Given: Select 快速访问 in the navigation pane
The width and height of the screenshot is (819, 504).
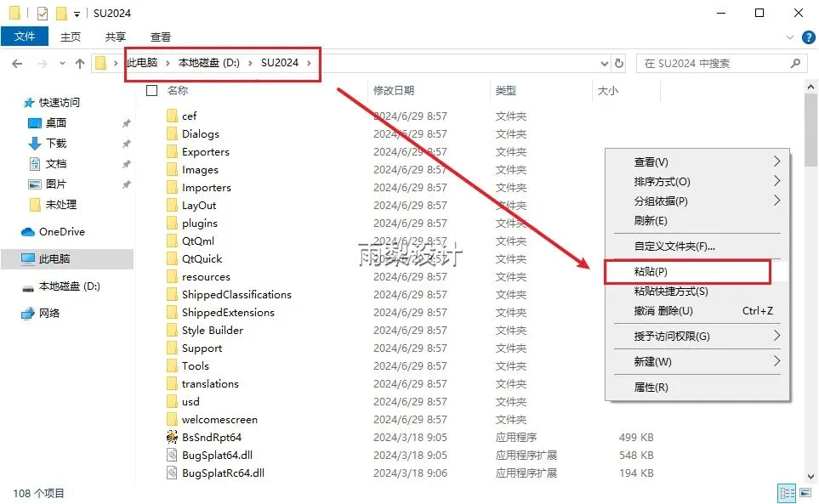Looking at the screenshot, I should coord(59,102).
